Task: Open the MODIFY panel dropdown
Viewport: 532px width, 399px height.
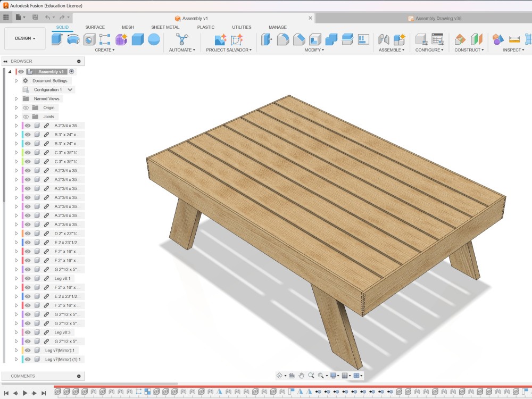Action: (x=314, y=50)
